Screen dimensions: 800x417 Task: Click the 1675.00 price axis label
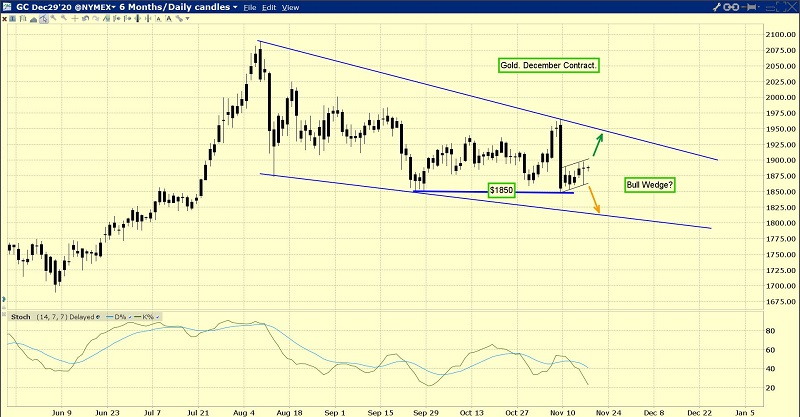(x=781, y=302)
